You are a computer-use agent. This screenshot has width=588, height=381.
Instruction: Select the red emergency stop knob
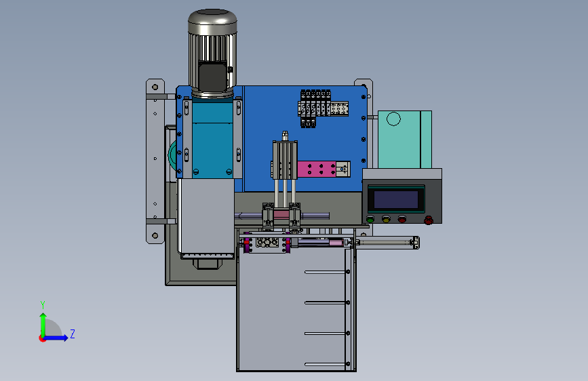(x=428, y=220)
